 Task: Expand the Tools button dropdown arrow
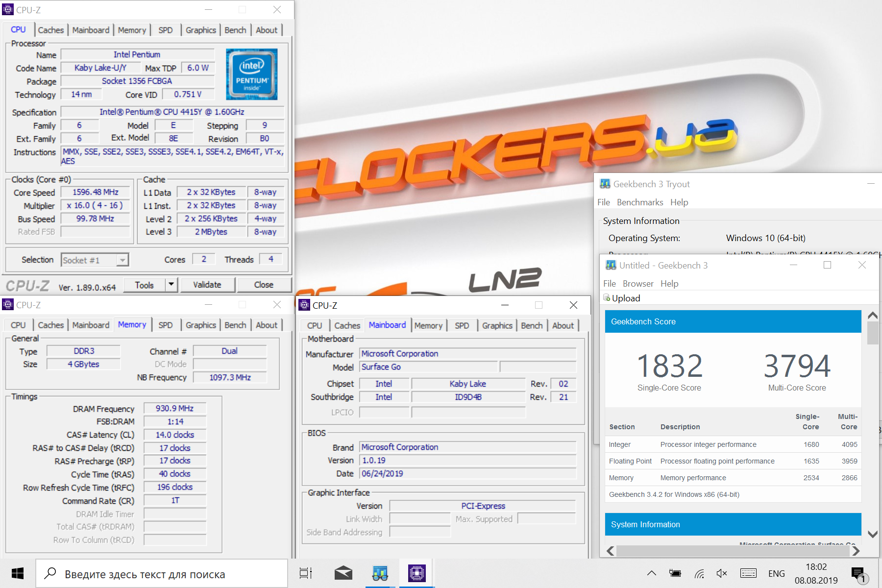point(171,284)
